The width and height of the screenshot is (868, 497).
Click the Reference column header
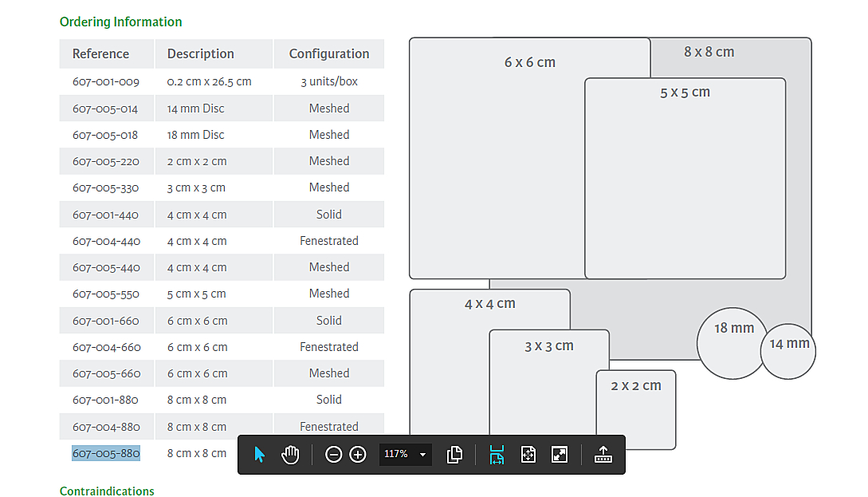tap(100, 54)
